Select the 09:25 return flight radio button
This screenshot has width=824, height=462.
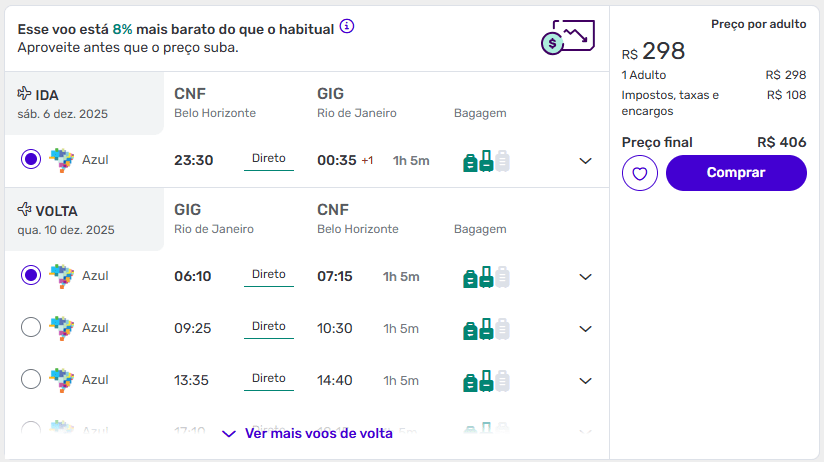coord(31,327)
